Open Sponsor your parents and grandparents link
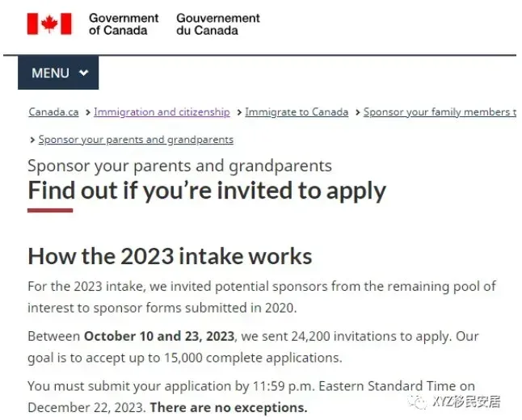This screenshot has width=522, height=420. point(136,140)
